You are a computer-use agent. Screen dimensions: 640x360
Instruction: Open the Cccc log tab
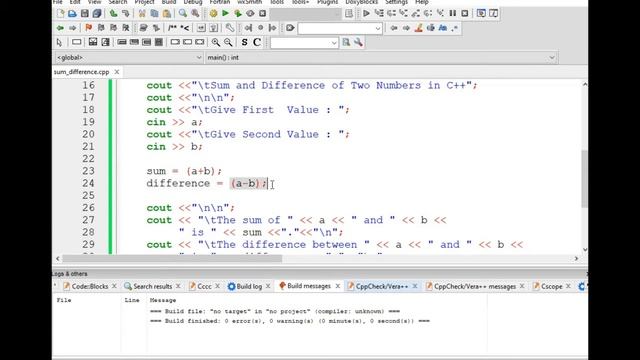[204, 286]
